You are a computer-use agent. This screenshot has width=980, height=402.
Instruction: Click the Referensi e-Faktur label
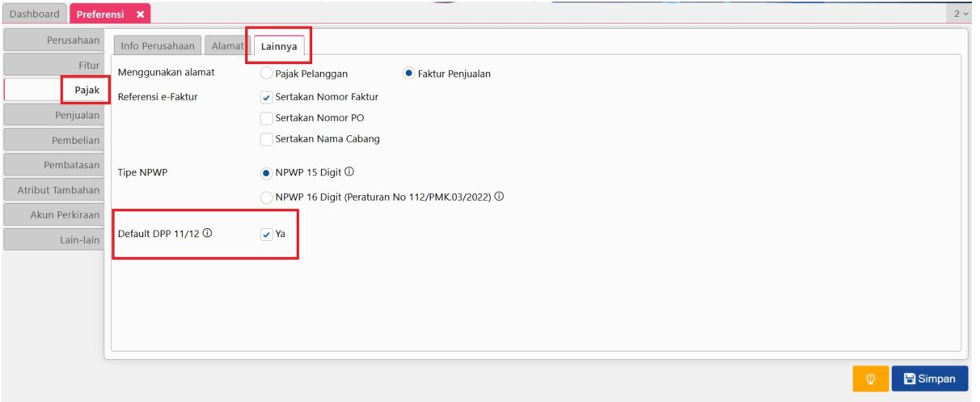tap(158, 97)
